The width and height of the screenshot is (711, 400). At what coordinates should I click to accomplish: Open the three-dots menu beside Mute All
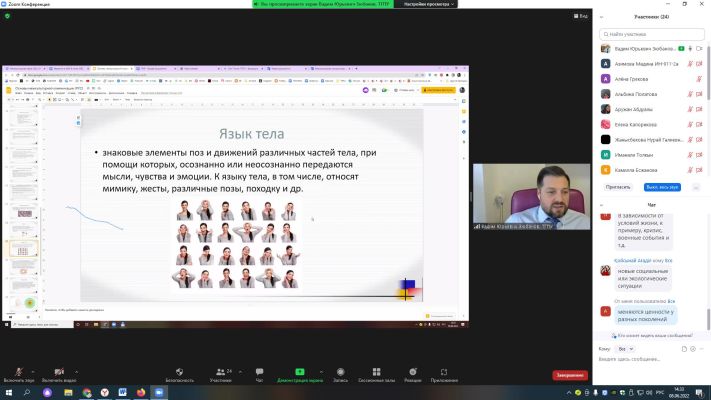tap(696, 187)
